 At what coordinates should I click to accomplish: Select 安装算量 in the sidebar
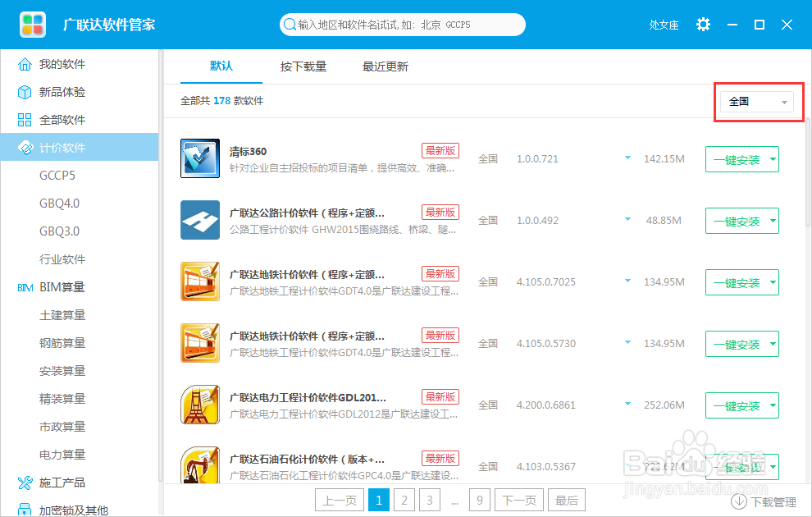(x=62, y=372)
